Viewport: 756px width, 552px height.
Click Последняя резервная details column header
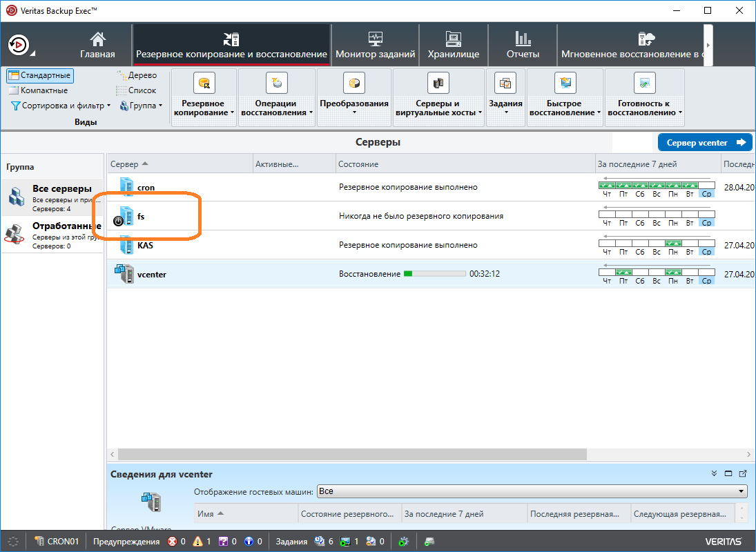click(x=579, y=514)
